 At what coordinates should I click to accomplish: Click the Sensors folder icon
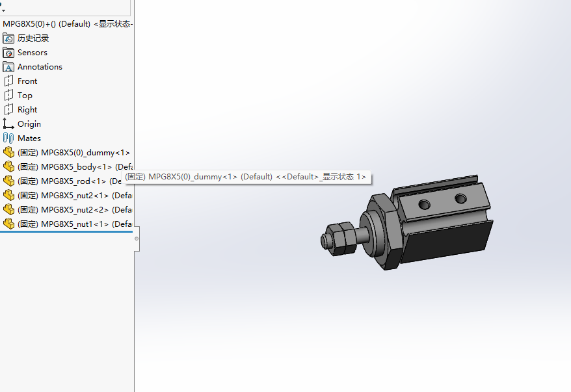(8, 53)
